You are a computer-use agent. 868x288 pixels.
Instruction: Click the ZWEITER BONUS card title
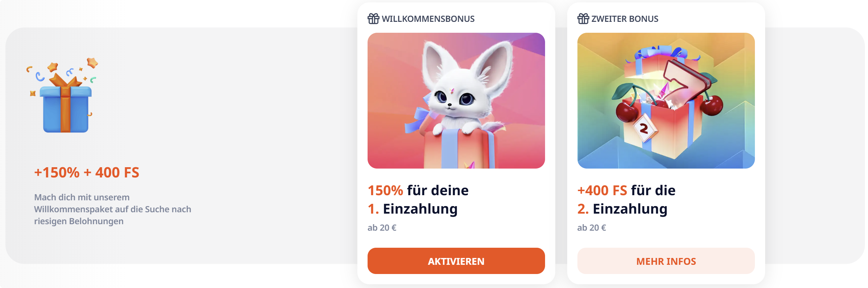click(625, 19)
